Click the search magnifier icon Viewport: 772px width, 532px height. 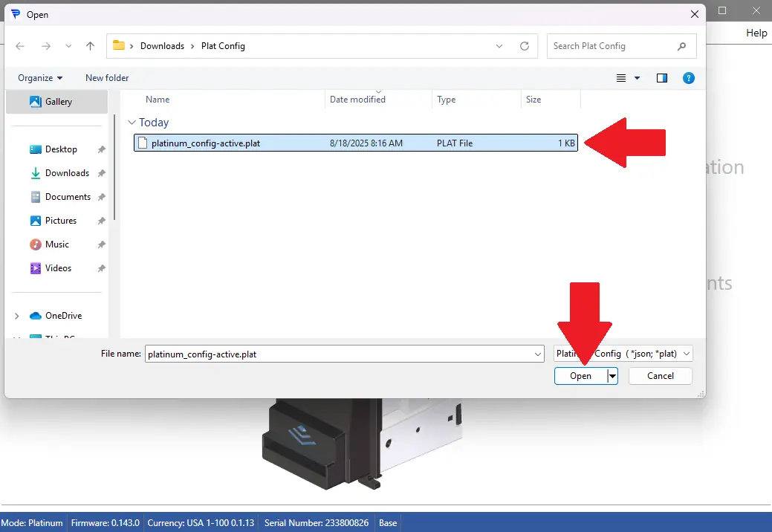tap(681, 46)
